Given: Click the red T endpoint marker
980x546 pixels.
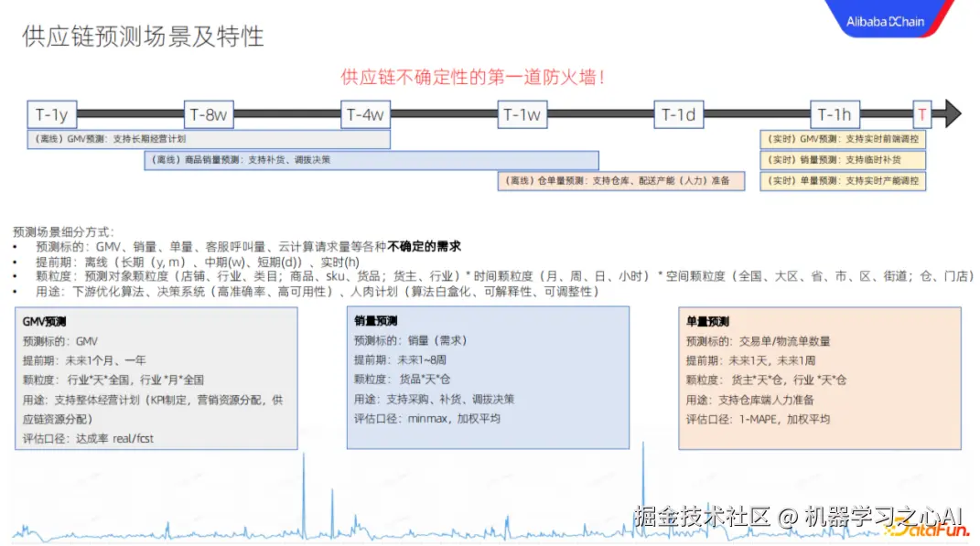Looking at the screenshot, I should point(921,114).
